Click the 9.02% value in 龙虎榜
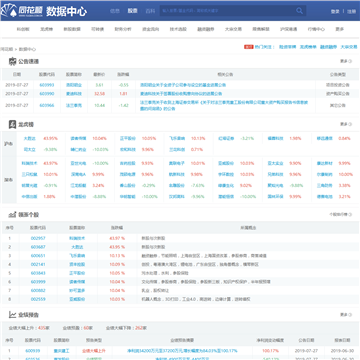This screenshot has height=360, width=360. point(246,185)
